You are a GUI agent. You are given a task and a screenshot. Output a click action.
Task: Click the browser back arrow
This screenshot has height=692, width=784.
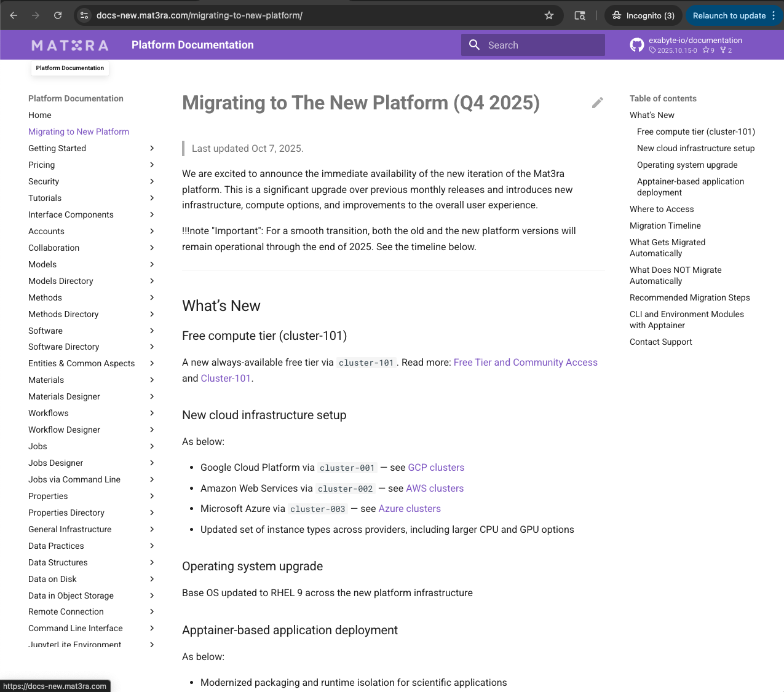pos(14,15)
